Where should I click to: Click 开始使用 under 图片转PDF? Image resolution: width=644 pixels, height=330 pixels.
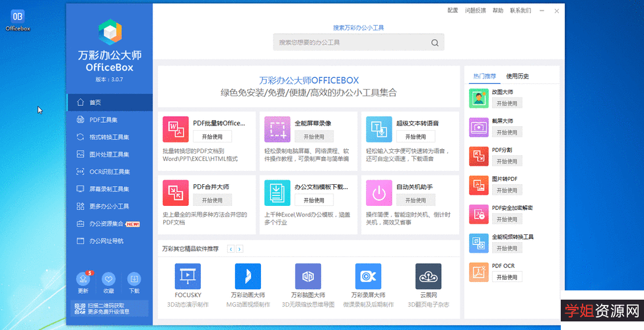tap(507, 191)
